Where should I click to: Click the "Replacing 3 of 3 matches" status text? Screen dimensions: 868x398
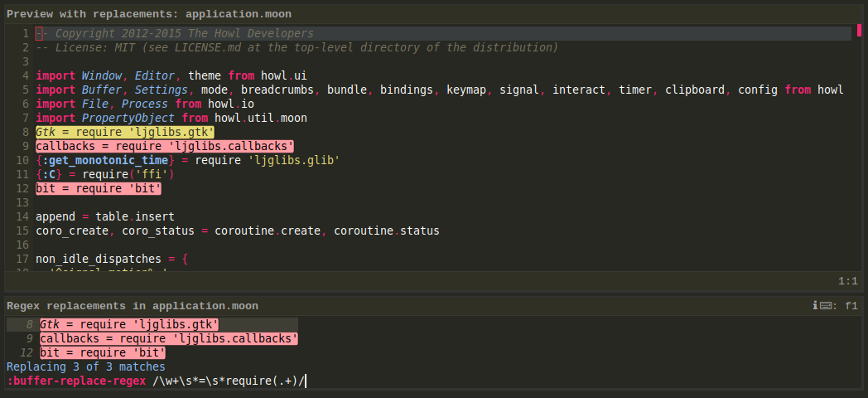click(86, 366)
